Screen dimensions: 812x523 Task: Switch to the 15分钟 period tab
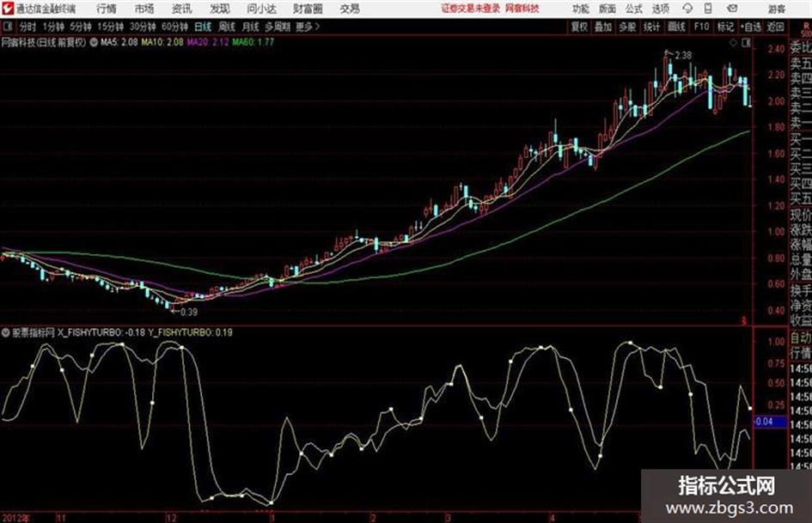coord(111,27)
